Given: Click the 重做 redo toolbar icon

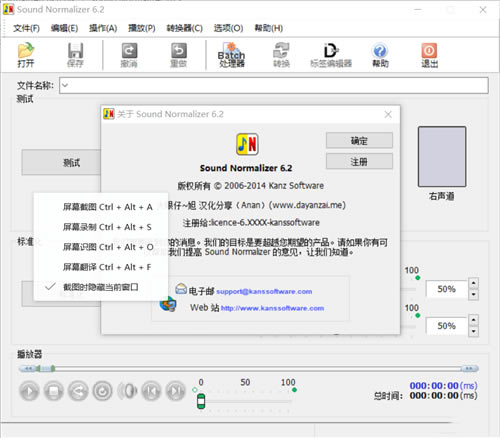Looking at the screenshot, I should tap(179, 55).
